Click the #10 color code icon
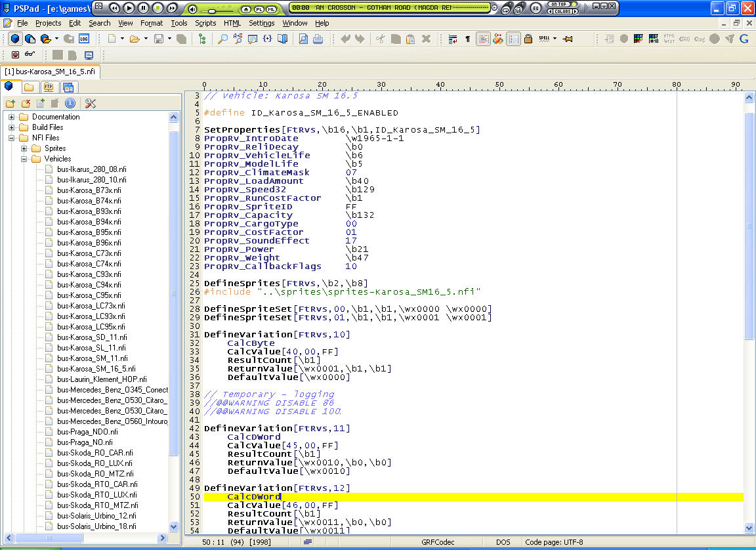756x550 pixels. pyautogui.click(x=654, y=39)
